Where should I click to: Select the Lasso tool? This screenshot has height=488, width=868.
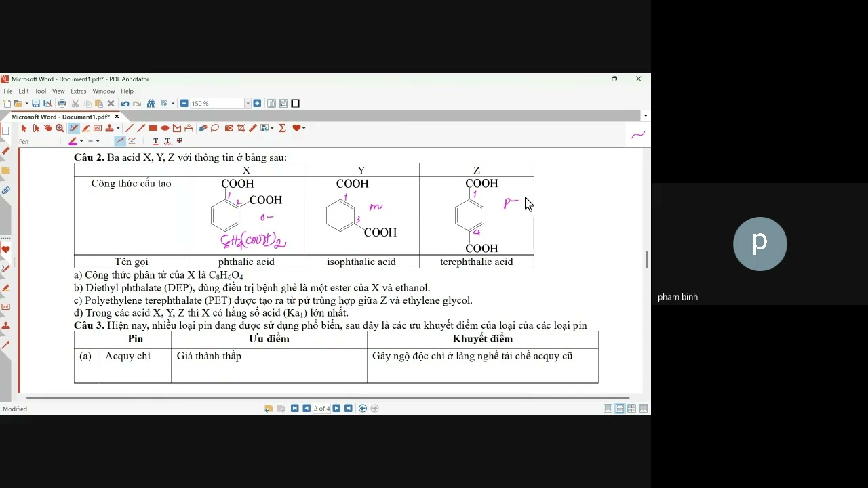(x=215, y=128)
